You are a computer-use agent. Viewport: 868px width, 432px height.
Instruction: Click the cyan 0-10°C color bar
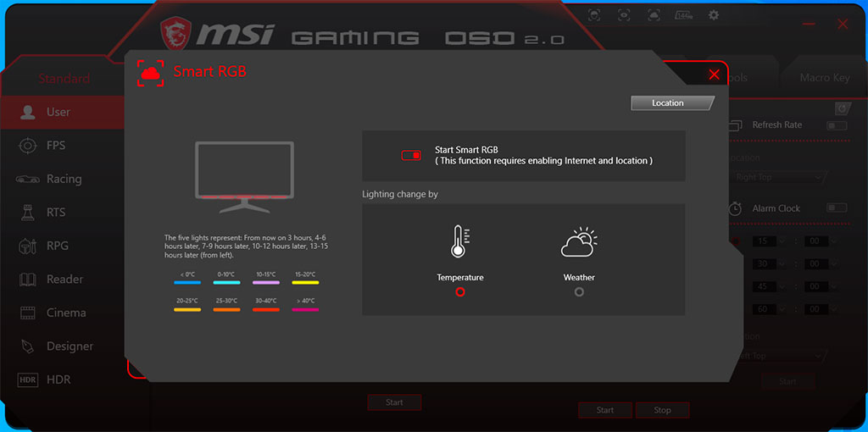coord(226,283)
